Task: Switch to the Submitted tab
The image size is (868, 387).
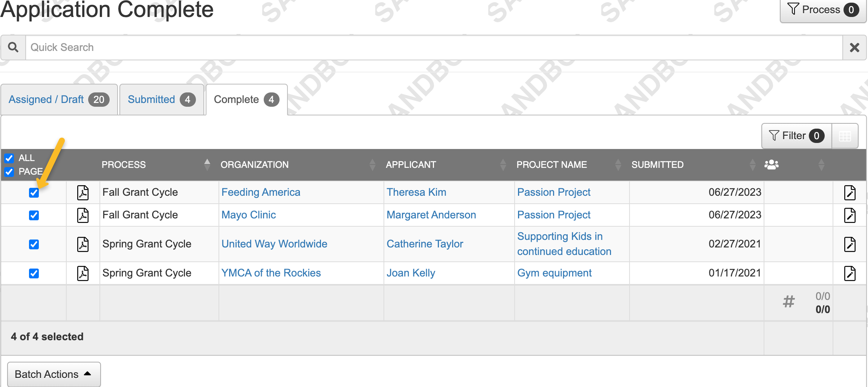Action: point(162,100)
